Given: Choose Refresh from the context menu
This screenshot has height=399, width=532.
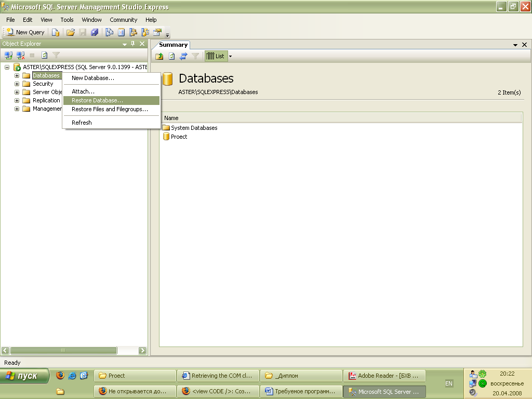Looking at the screenshot, I should [x=111, y=123].
